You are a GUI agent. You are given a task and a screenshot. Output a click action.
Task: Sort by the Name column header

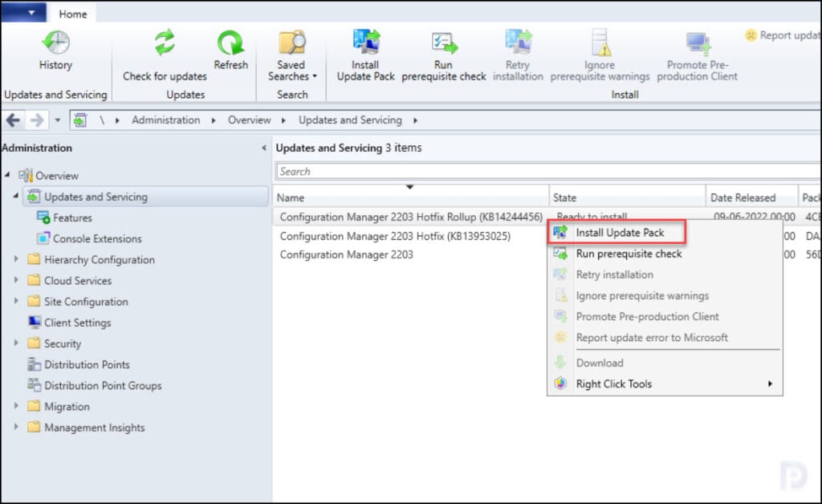pyautogui.click(x=412, y=197)
